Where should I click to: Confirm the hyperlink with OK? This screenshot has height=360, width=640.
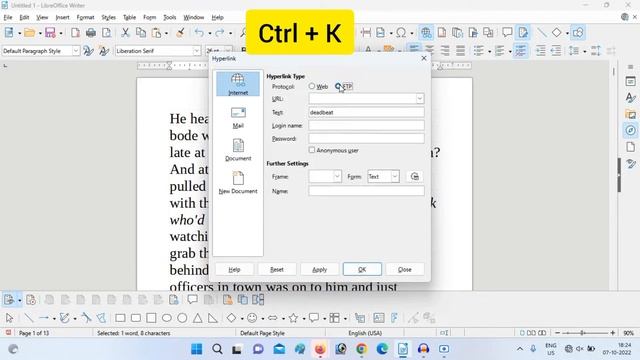(x=362, y=269)
